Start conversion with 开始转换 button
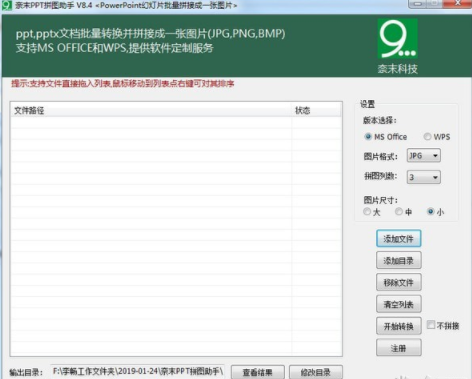The image size is (472, 379). (x=399, y=326)
